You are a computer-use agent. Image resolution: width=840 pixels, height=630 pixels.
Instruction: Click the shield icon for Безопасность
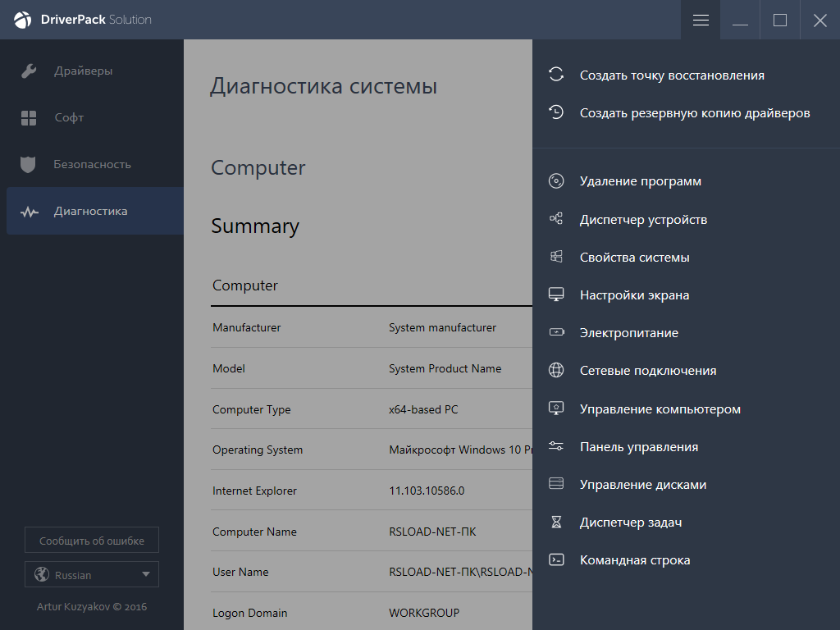[x=29, y=165]
